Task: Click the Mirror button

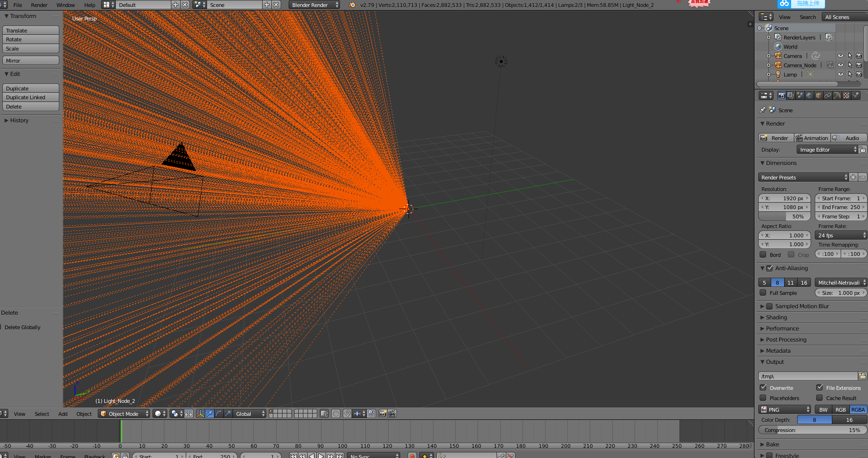Action: 31,60
